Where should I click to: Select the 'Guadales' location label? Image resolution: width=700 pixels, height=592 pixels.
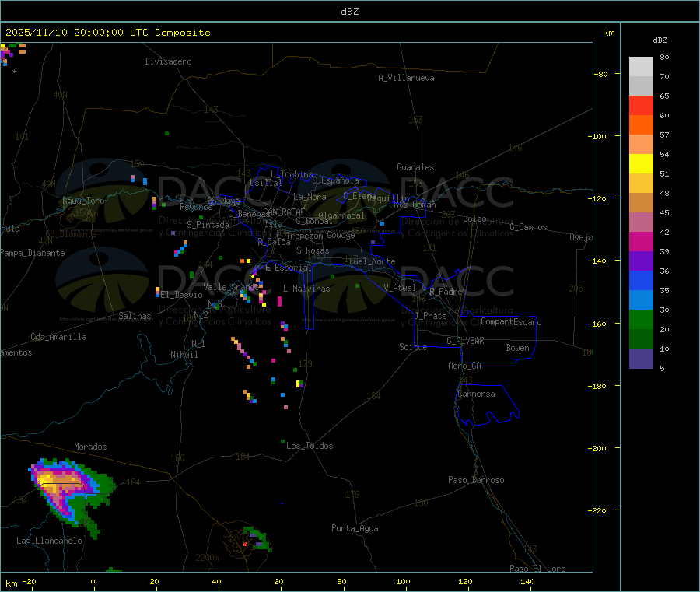click(415, 167)
